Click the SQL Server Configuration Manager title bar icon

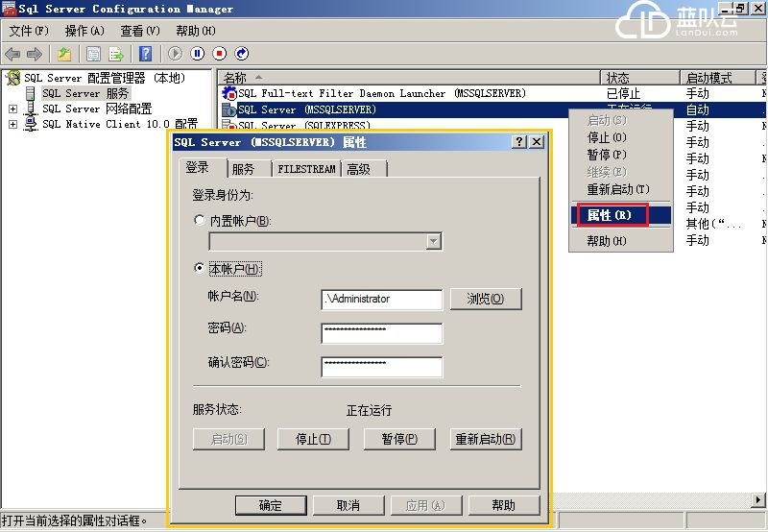[10, 9]
